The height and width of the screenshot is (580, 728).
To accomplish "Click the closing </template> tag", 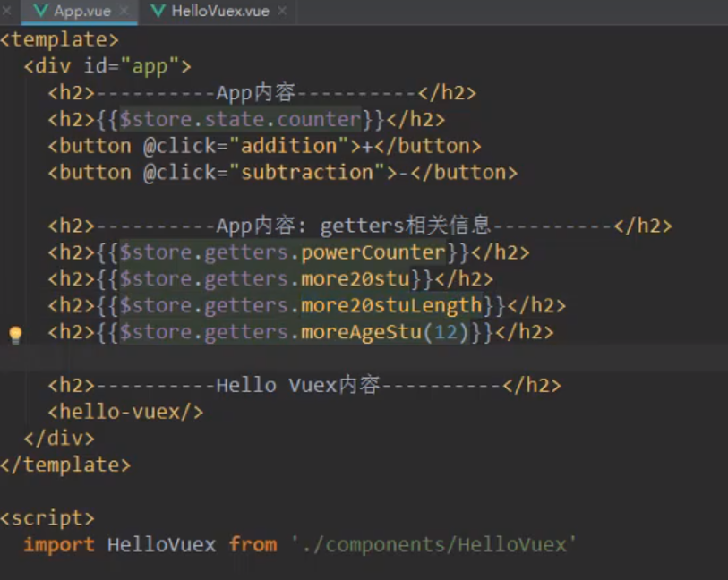I will click(65, 465).
